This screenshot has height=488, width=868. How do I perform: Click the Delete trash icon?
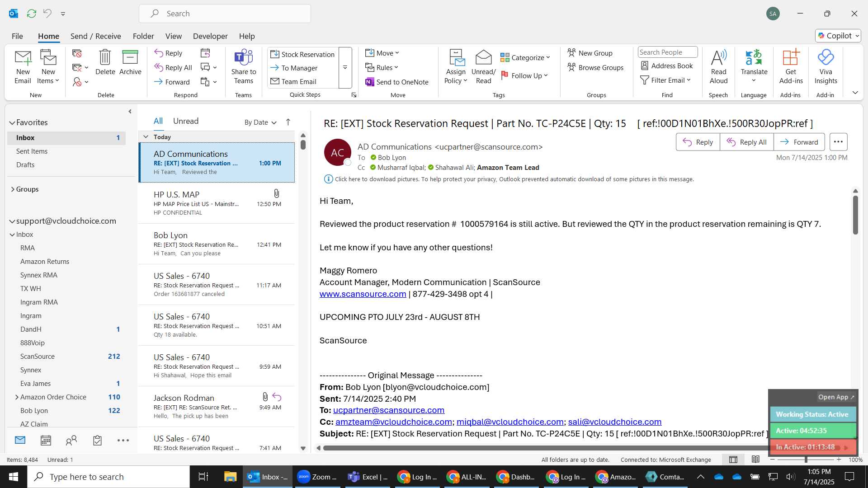(105, 62)
